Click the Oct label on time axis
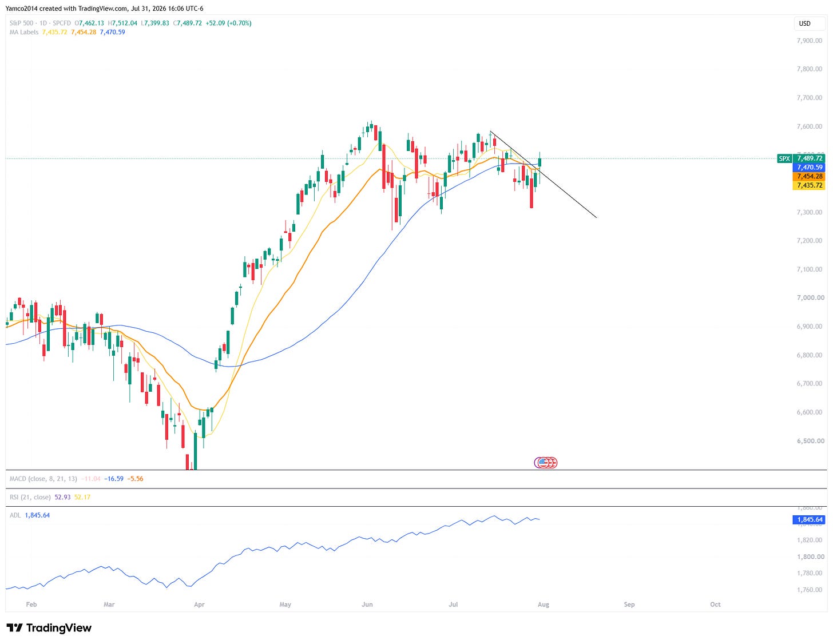The image size is (833, 644). [x=715, y=605]
